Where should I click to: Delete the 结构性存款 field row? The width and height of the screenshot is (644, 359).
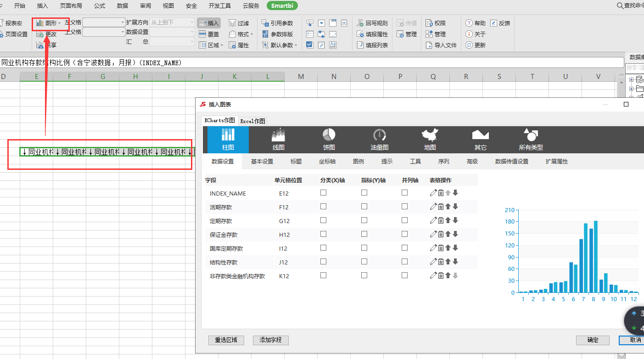(441, 262)
